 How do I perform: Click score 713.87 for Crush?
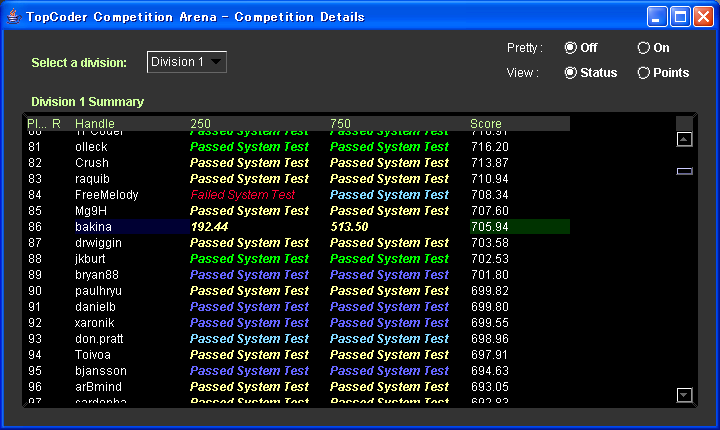(489, 163)
